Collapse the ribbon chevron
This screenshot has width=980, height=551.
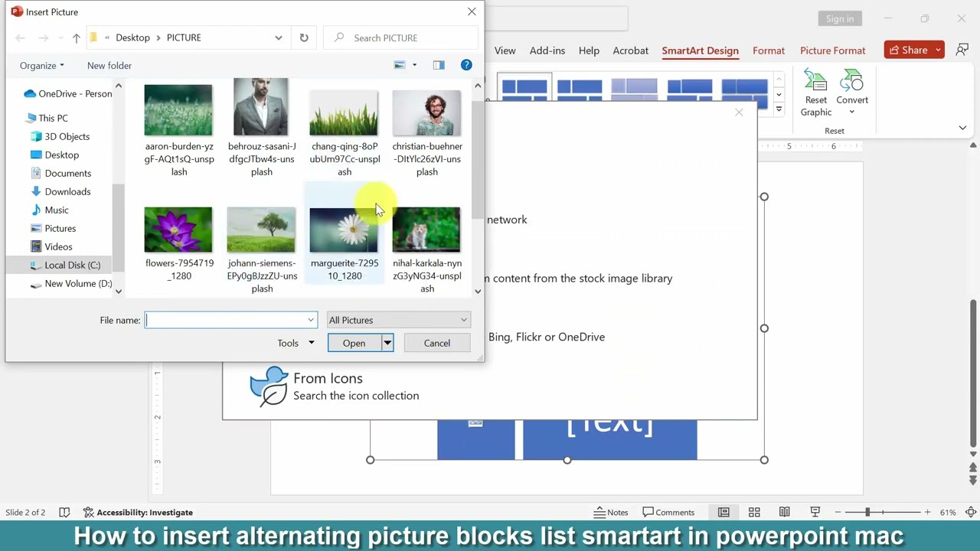pyautogui.click(x=962, y=128)
